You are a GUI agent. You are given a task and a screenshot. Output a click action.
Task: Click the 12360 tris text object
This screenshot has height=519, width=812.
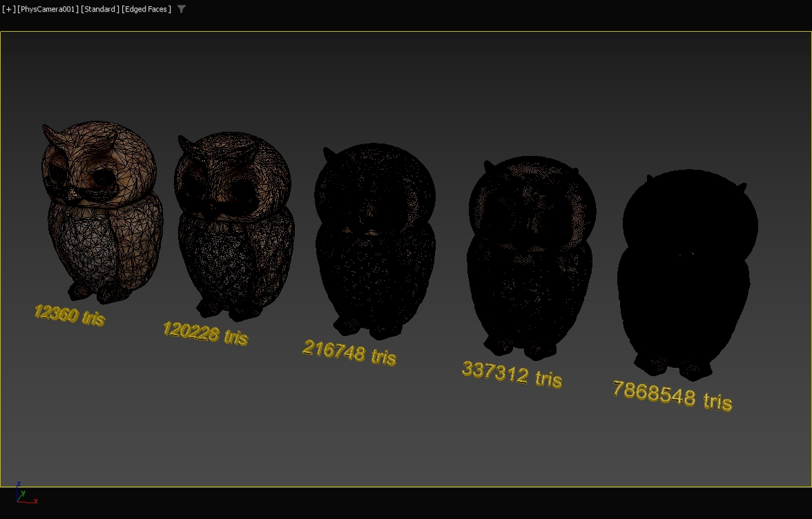click(69, 315)
